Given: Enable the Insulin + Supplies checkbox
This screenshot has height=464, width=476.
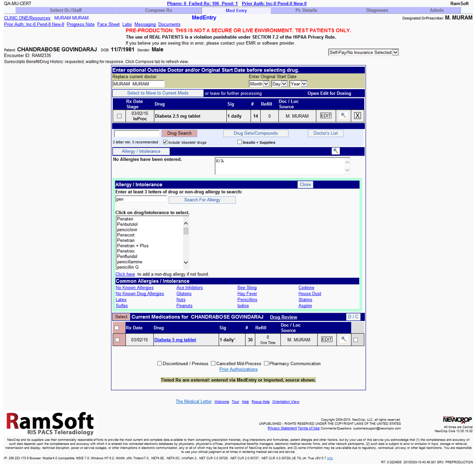Looking at the screenshot, I should point(239,142).
